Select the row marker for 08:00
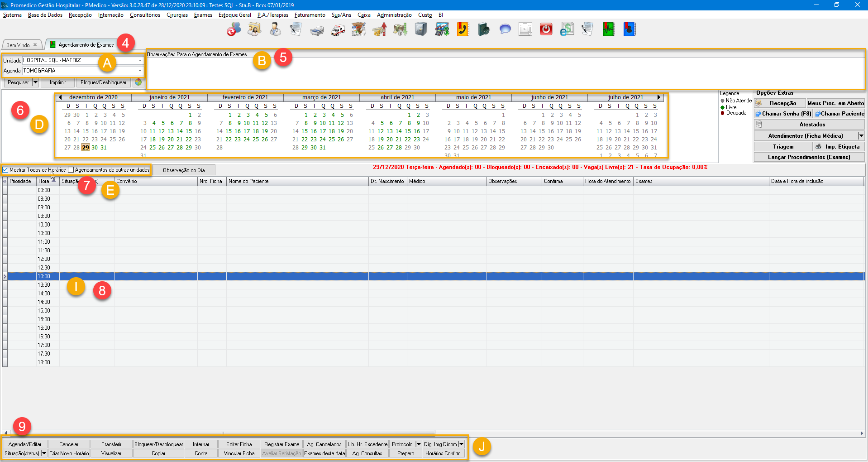 [5, 190]
